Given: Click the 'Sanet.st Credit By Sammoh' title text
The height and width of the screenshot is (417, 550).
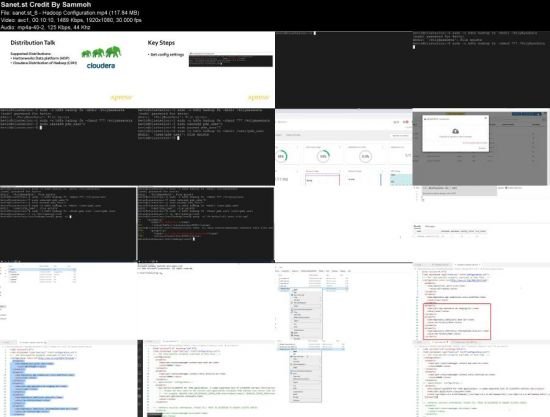Looking at the screenshot, I should [x=46, y=5].
